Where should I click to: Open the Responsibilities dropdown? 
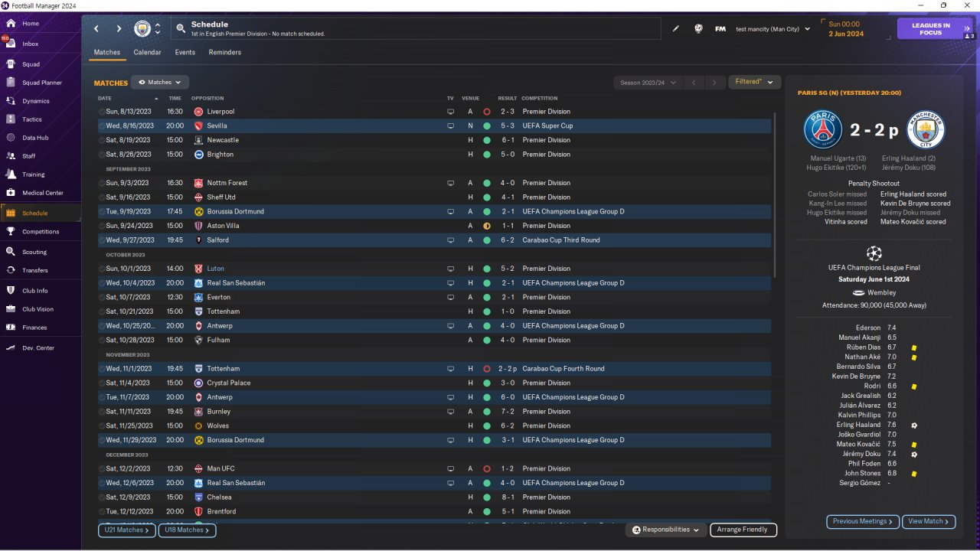666,530
